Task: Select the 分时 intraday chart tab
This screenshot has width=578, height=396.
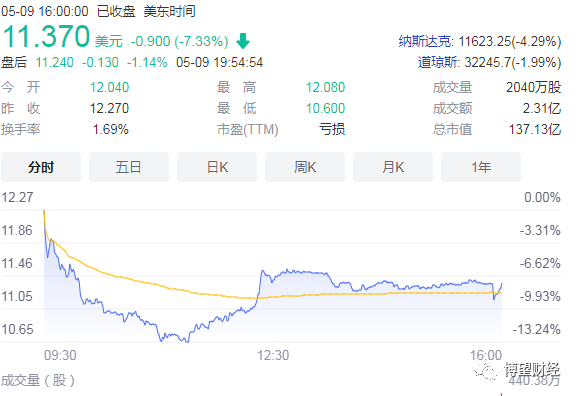Action: click(x=41, y=167)
